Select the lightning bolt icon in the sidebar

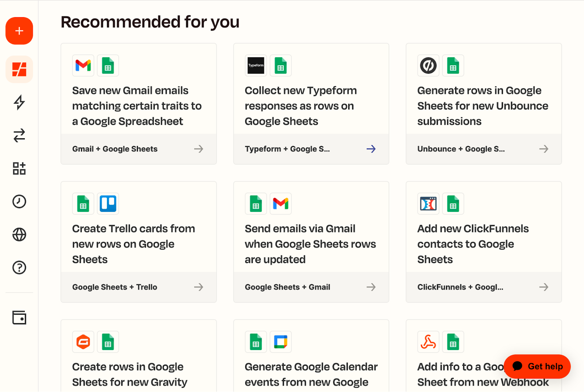coord(19,103)
